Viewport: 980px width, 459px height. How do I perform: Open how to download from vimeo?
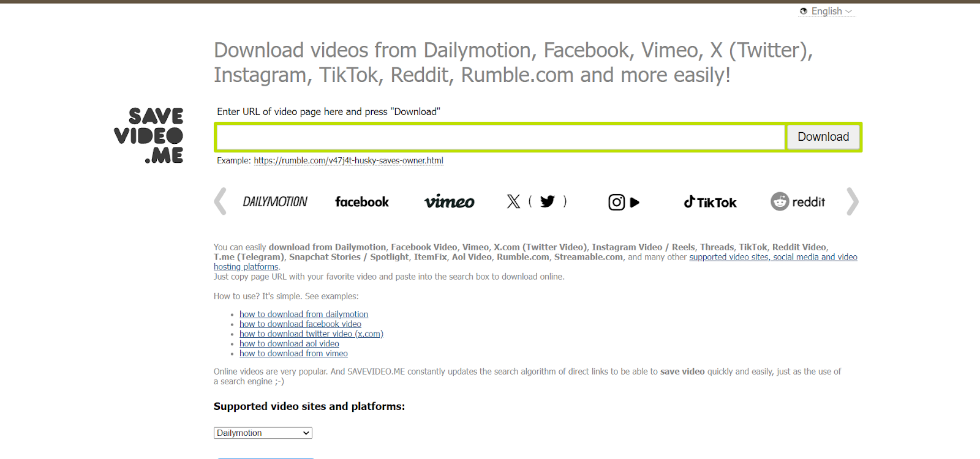click(293, 353)
